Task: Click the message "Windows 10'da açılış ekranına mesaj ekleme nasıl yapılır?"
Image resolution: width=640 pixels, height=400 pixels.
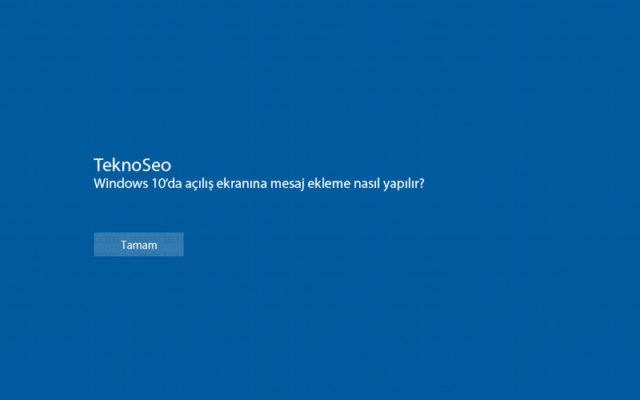Action: 259,184
